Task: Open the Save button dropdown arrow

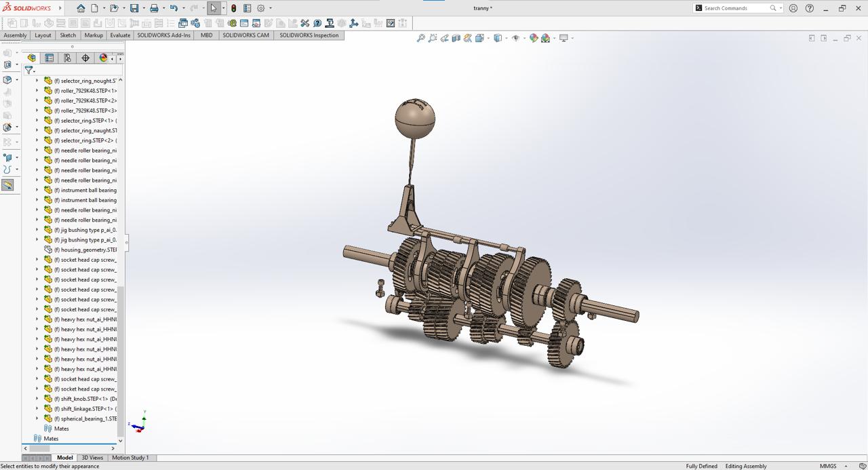Action: [x=144, y=8]
